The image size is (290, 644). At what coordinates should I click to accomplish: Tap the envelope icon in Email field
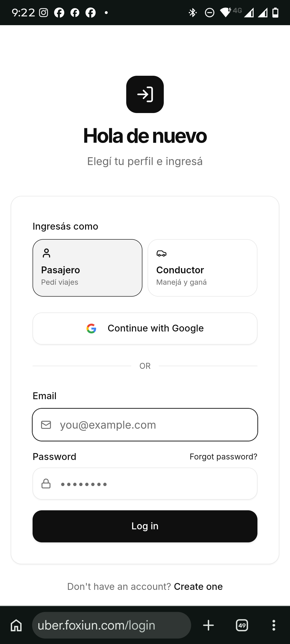(x=46, y=425)
